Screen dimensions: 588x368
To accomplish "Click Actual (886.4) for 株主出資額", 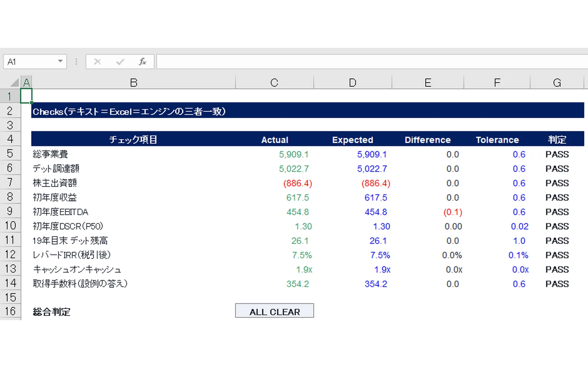I will 275,183.
